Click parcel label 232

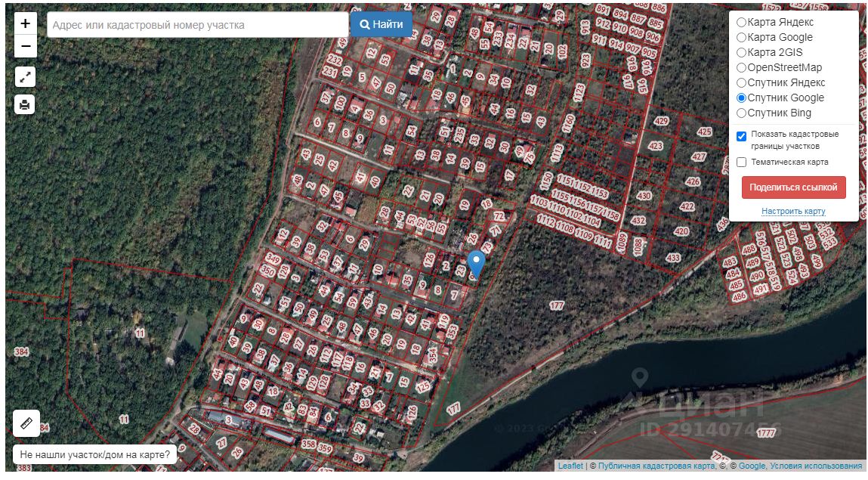(335, 60)
